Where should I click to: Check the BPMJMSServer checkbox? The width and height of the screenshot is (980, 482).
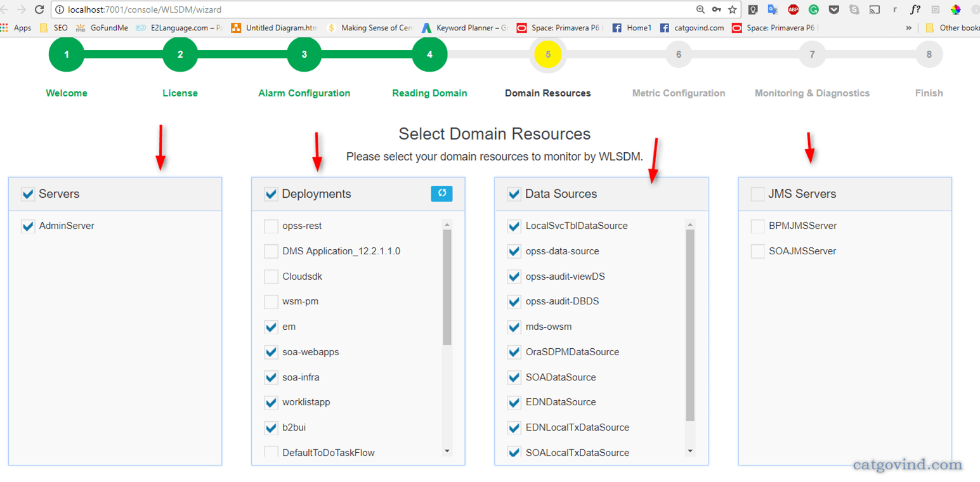(x=757, y=225)
